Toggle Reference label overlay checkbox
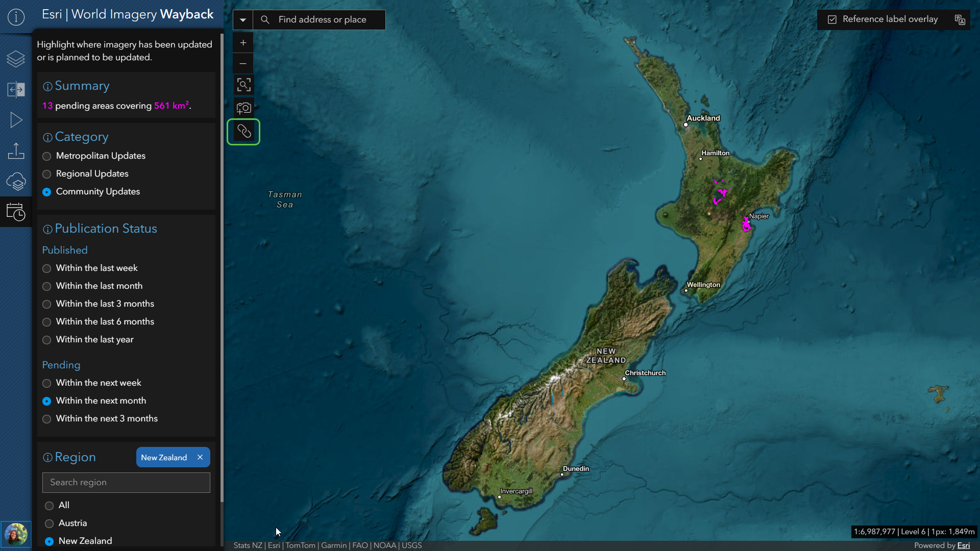980x551 pixels. (x=832, y=19)
